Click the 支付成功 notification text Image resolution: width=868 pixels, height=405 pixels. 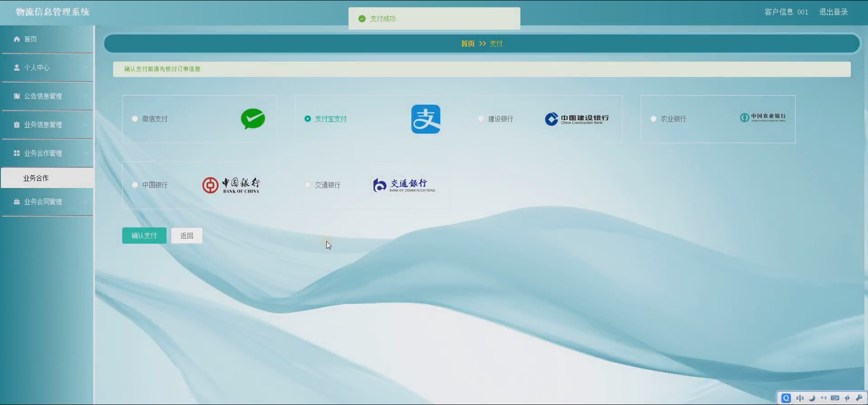point(383,19)
